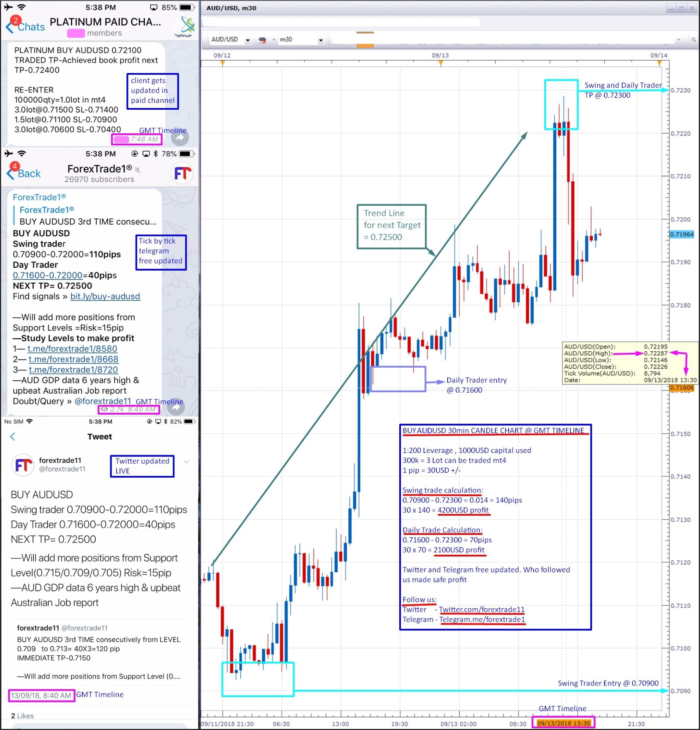Tap the rotation lock icon in 78% status bar
Image resolution: width=700 pixels, height=730 pixels.
click(x=135, y=153)
